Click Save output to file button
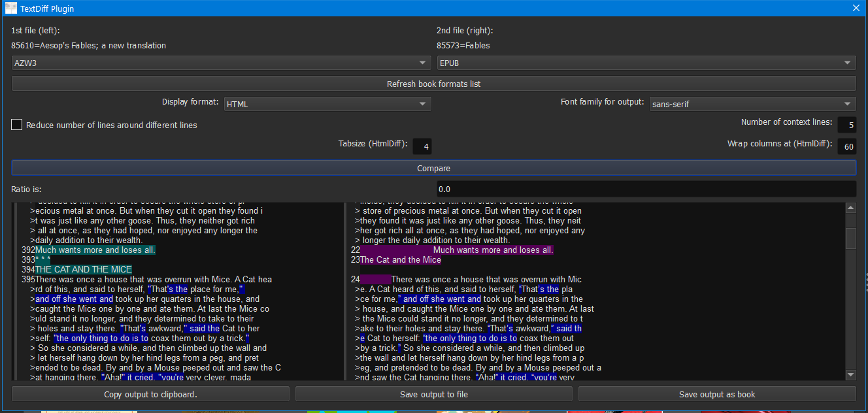The image size is (868, 413). [x=434, y=394]
